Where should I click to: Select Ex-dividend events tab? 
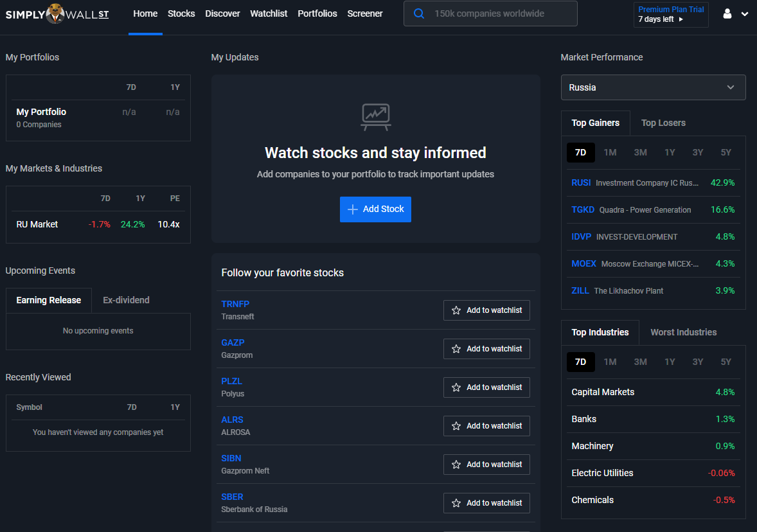click(x=126, y=300)
